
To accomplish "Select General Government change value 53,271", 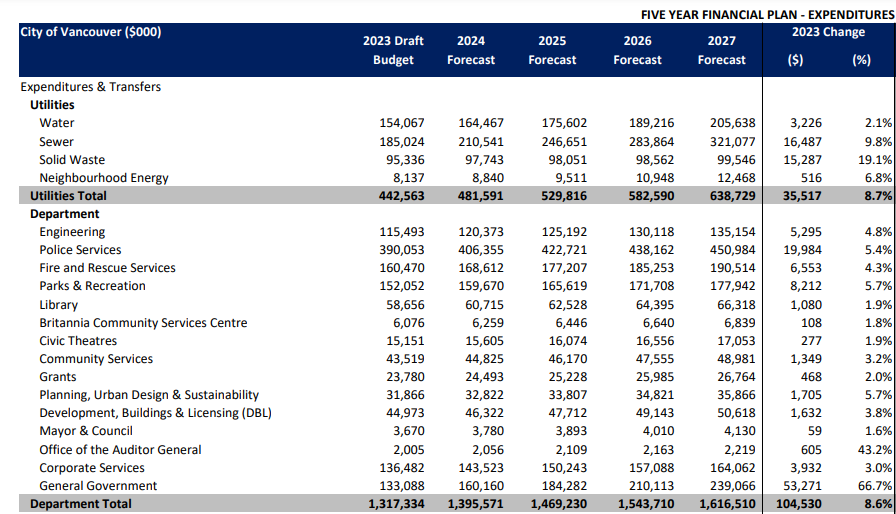I will pyautogui.click(x=802, y=486).
